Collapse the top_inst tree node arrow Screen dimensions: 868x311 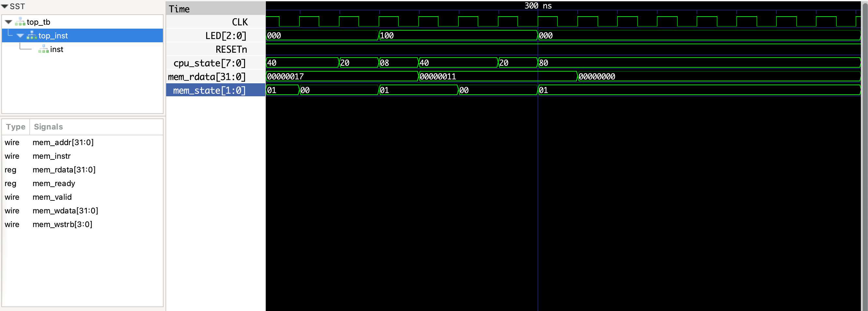[x=20, y=36]
